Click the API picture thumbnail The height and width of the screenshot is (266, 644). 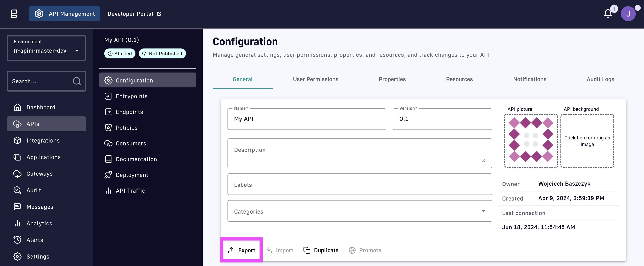tap(531, 140)
